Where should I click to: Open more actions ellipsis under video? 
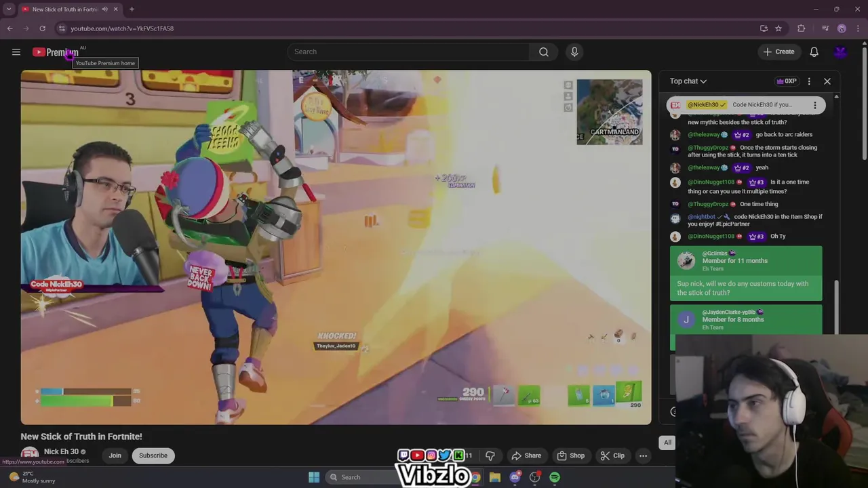click(643, 455)
